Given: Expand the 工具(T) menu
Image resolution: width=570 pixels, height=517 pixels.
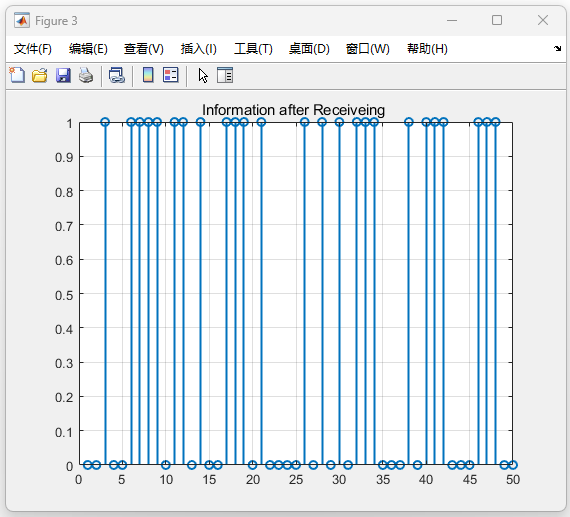Looking at the screenshot, I should (x=253, y=49).
